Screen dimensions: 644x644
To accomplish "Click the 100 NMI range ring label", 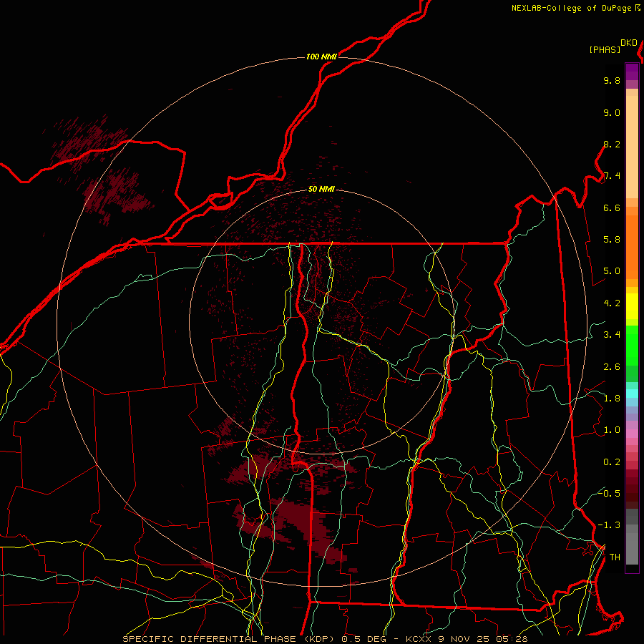I will tap(321, 57).
